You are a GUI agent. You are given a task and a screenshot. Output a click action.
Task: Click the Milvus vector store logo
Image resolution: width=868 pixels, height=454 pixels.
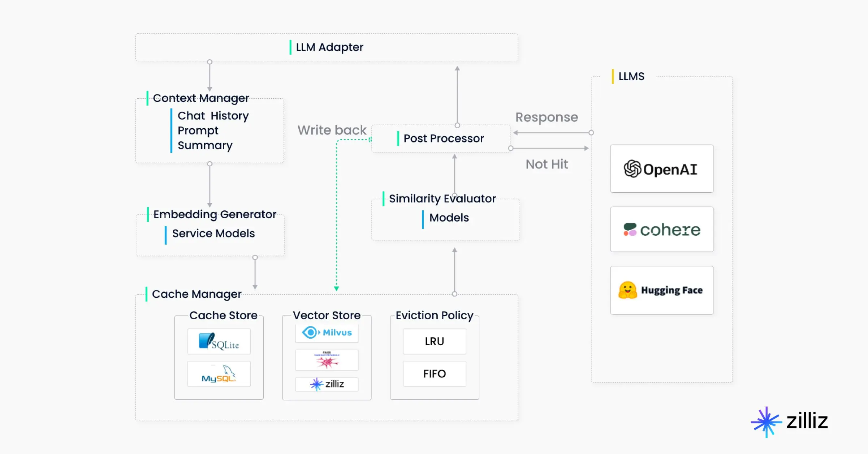(327, 333)
